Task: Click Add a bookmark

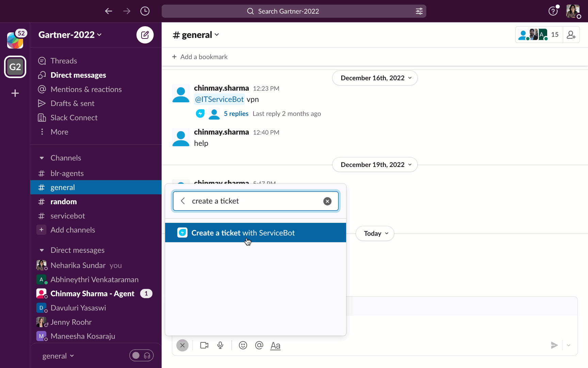Action: [200, 57]
